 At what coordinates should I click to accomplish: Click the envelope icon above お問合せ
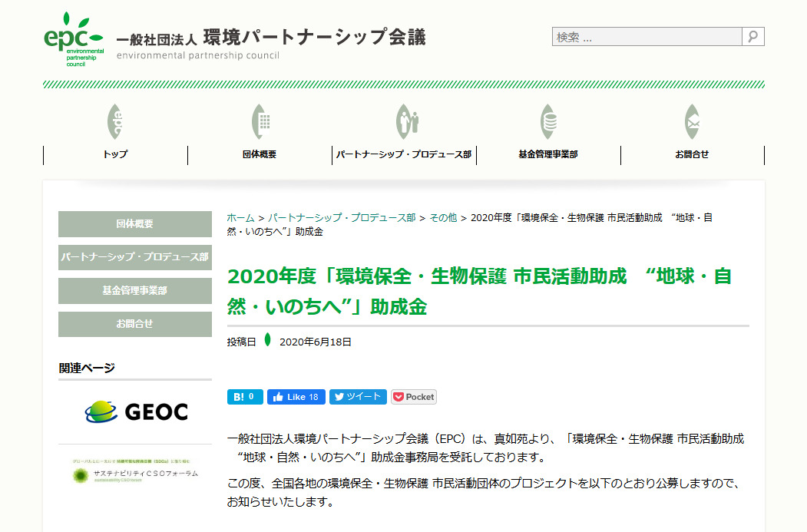pyautogui.click(x=690, y=121)
